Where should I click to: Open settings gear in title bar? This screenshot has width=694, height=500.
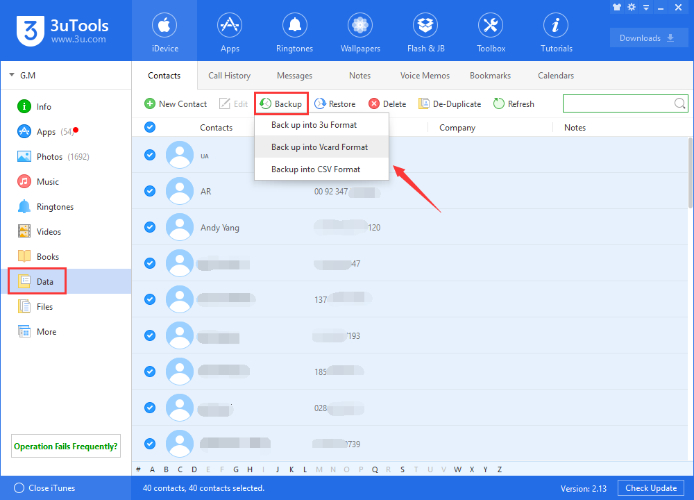(x=632, y=7)
